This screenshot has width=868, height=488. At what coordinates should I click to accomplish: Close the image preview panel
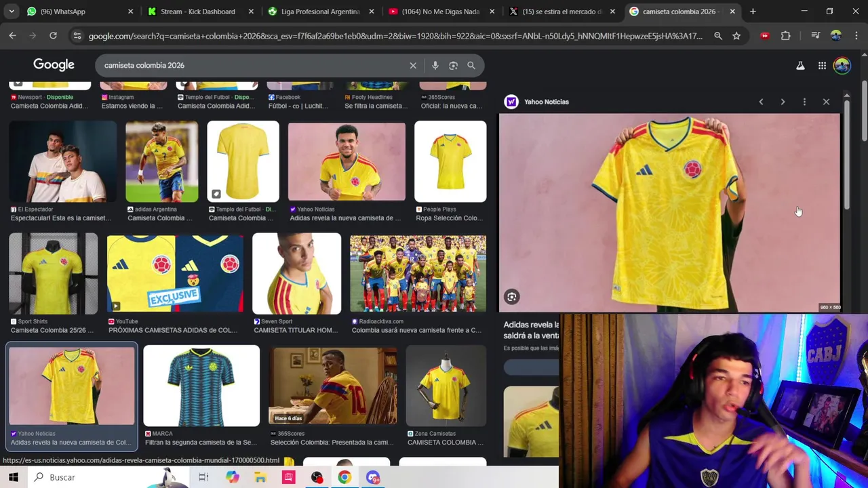coord(826,102)
